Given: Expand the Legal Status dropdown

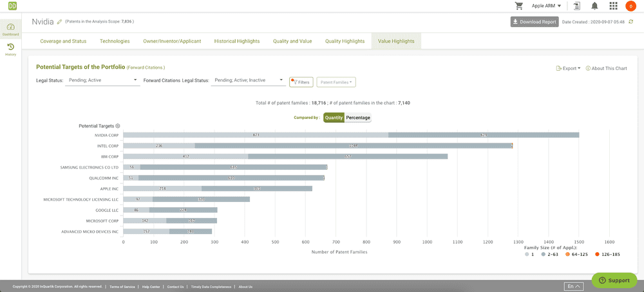Looking at the screenshot, I should pos(102,80).
